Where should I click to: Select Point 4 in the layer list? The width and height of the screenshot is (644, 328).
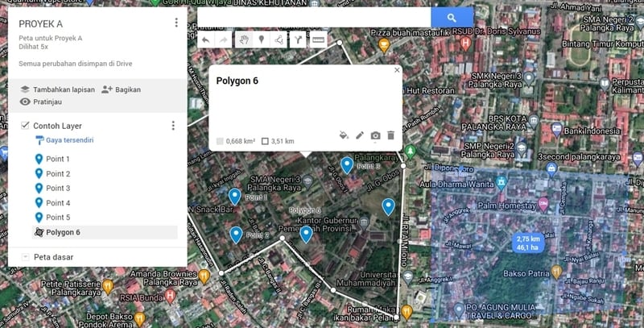pos(105,202)
